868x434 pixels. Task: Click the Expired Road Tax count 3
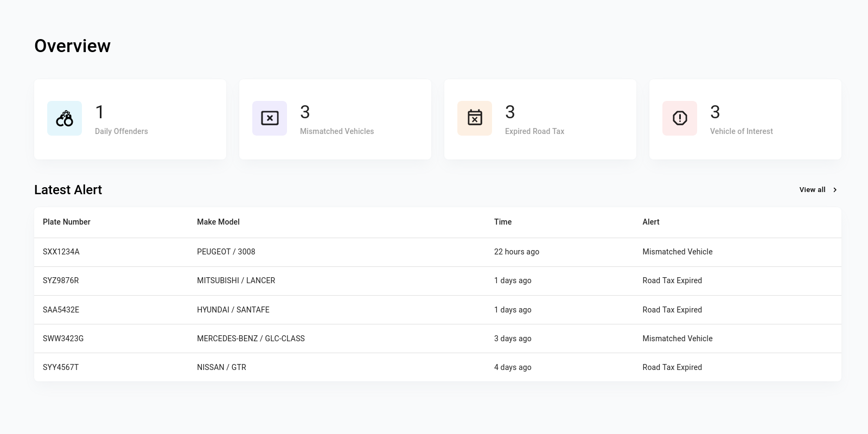510,112
